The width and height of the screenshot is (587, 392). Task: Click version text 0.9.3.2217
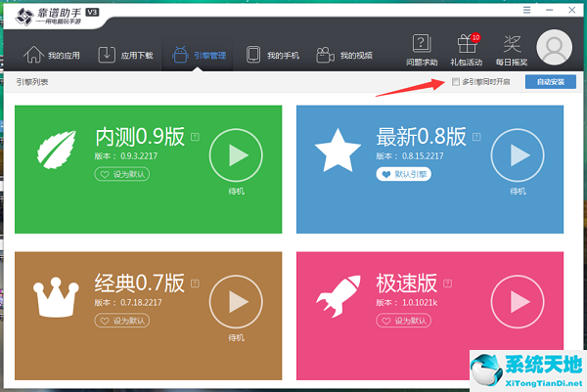click(x=139, y=156)
